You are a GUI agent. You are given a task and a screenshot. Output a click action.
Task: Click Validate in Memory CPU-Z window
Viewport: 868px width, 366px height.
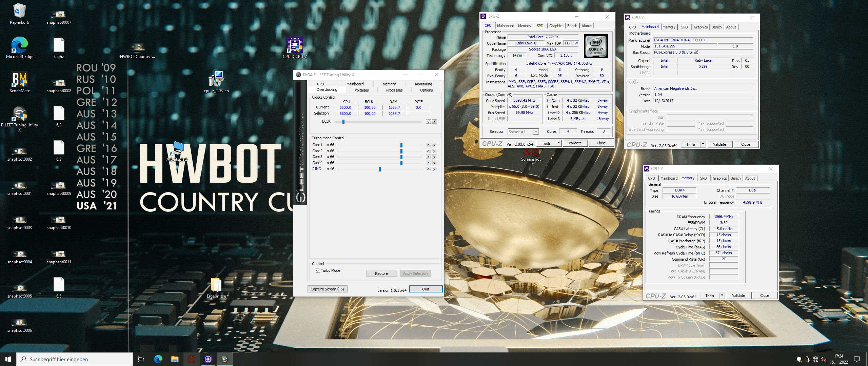coord(738,296)
